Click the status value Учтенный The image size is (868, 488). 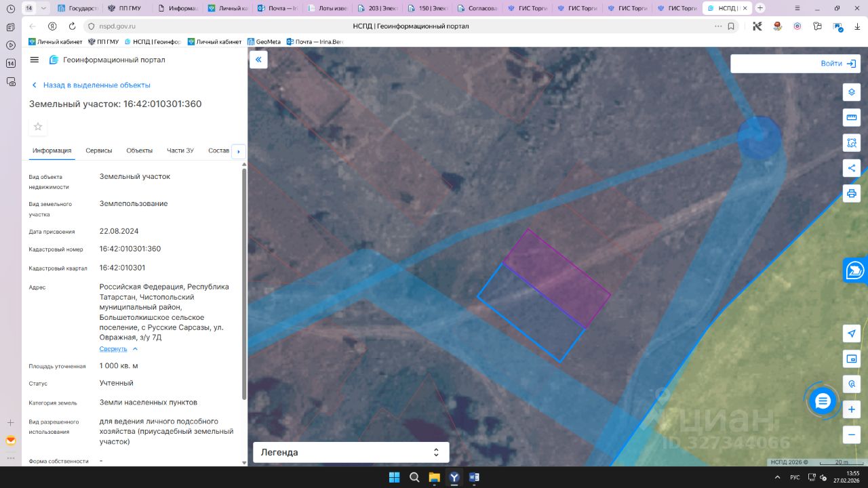(117, 383)
